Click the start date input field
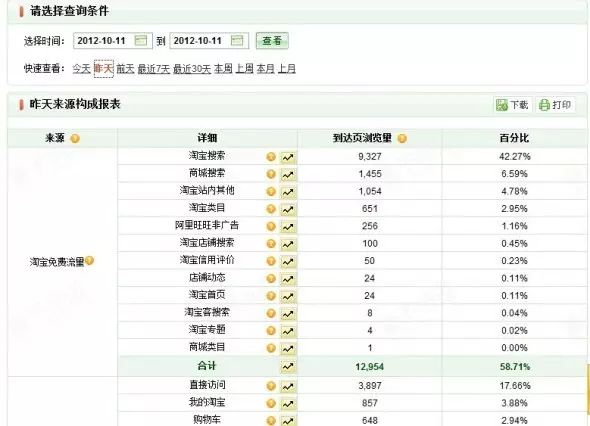The width and height of the screenshot is (590, 426). 113,41
